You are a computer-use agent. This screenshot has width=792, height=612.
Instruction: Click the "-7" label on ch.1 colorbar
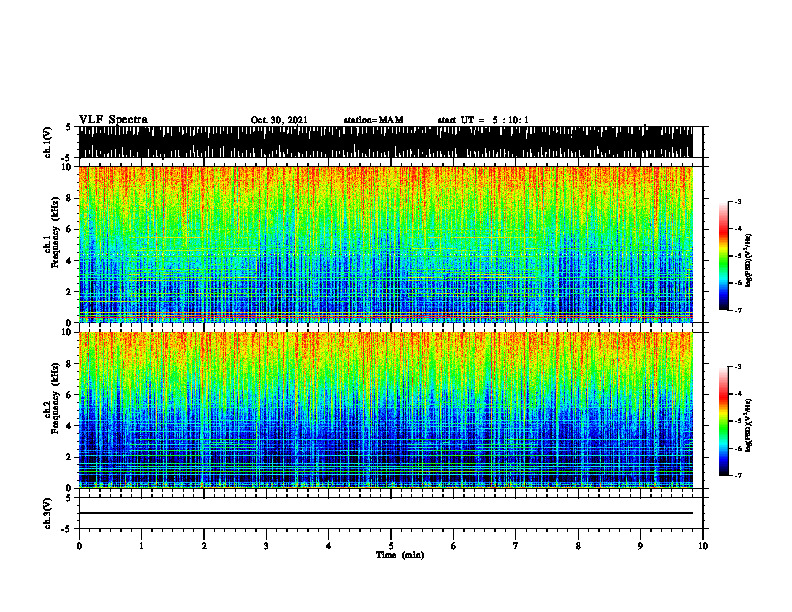click(737, 310)
